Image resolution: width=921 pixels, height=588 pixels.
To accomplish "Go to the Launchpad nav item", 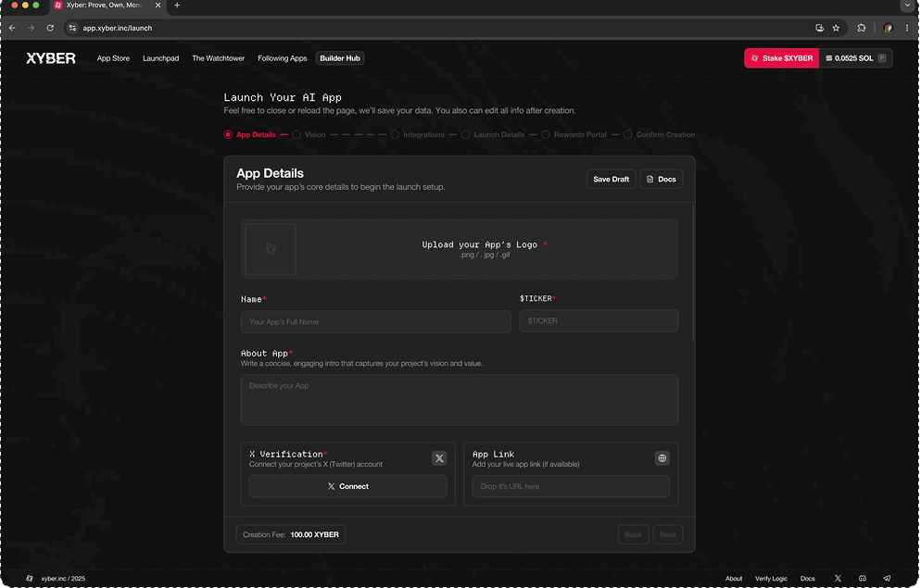I will pos(160,58).
